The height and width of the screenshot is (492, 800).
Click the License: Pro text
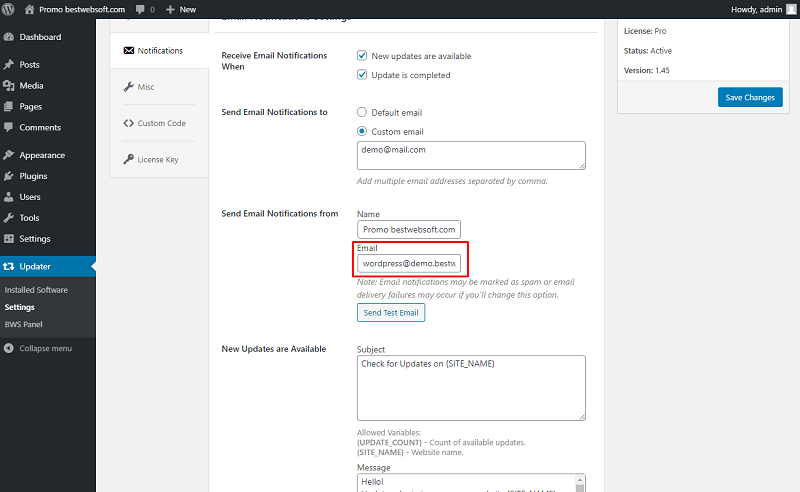click(645, 31)
